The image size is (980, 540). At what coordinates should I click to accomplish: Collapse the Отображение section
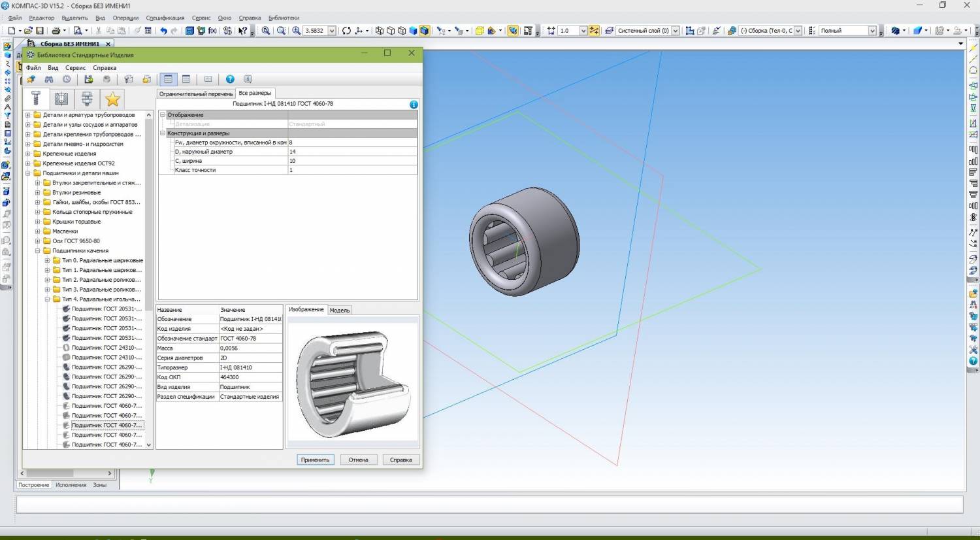pyautogui.click(x=163, y=115)
